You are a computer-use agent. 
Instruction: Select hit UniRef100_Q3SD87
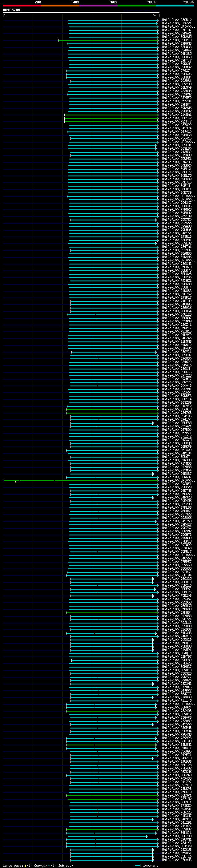point(176,829)
